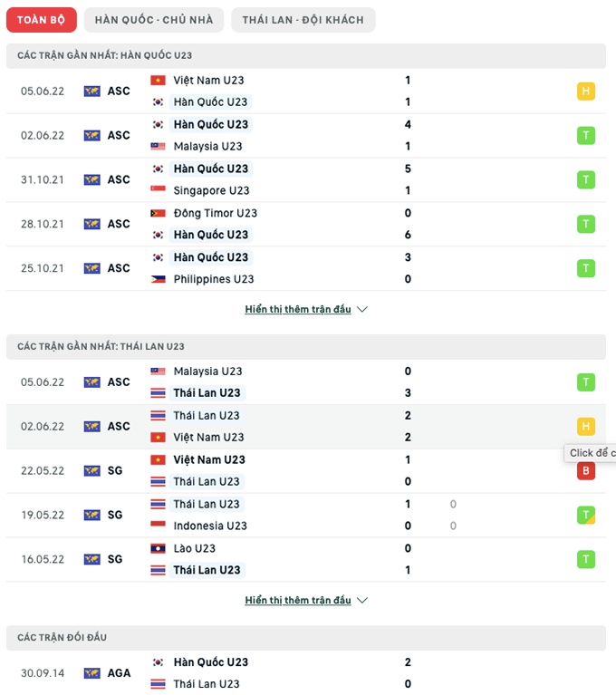This screenshot has height=695, width=616.
Task: Switch to the Thái Lan - Đội Khách tab
Action: 303,20
